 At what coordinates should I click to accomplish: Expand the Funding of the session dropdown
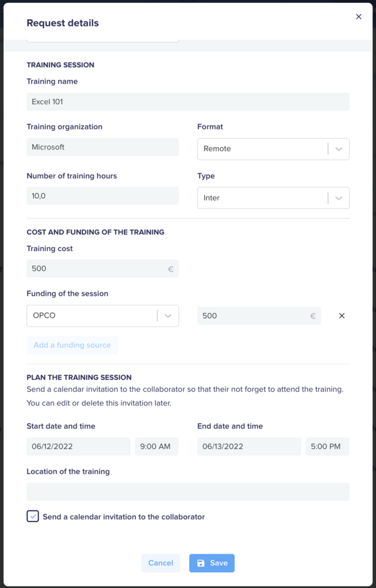pos(102,316)
